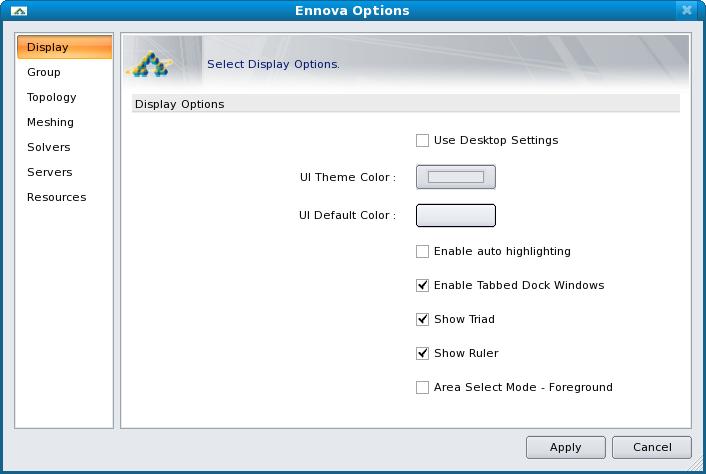Pick the UI Theme Color swatch
Viewport: 706px width, 474px height.
(456, 177)
